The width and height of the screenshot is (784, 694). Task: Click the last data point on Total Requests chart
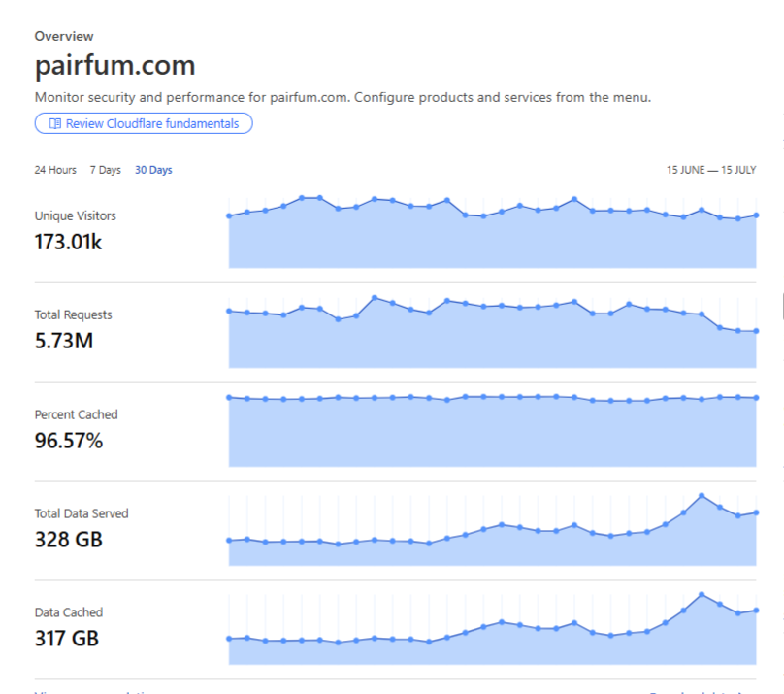(x=756, y=331)
